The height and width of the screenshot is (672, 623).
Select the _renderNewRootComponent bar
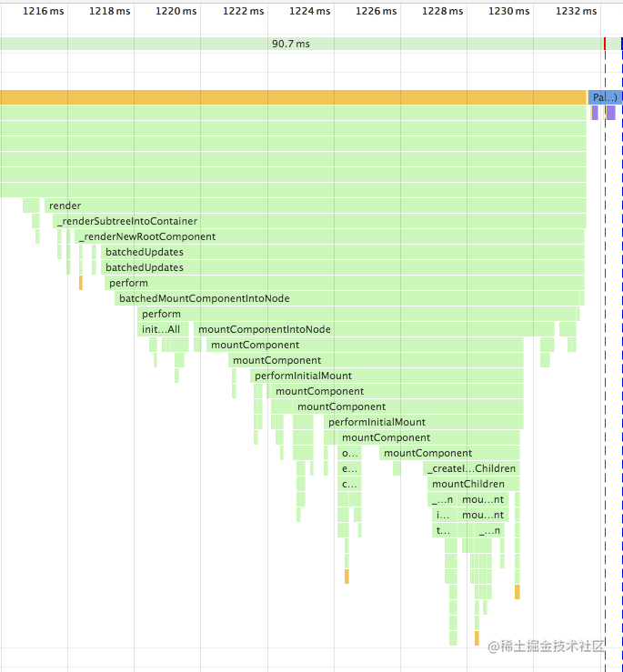[x=329, y=236]
